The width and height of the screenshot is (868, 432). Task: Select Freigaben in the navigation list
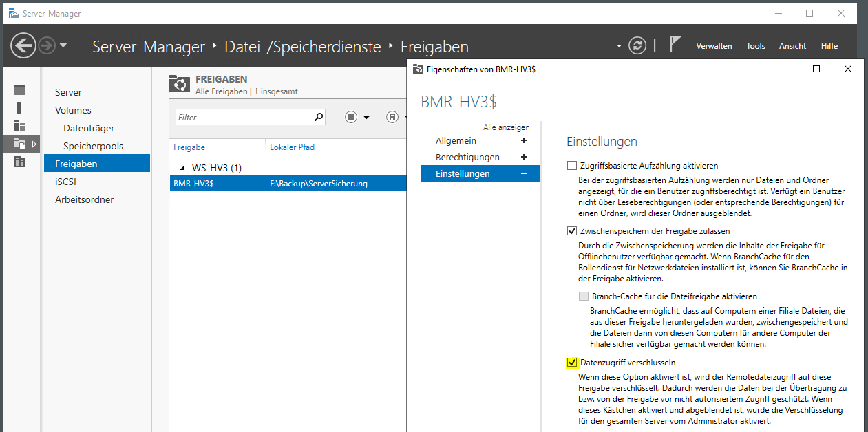(x=97, y=164)
